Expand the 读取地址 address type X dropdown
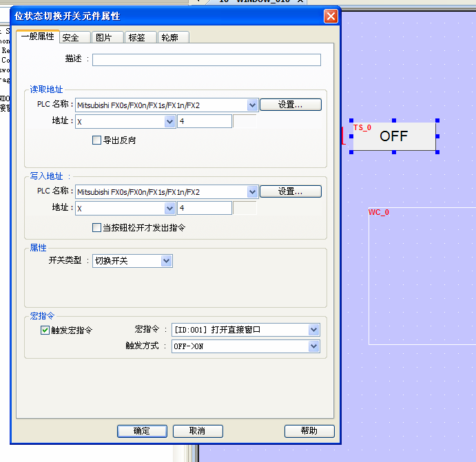 pos(169,122)
